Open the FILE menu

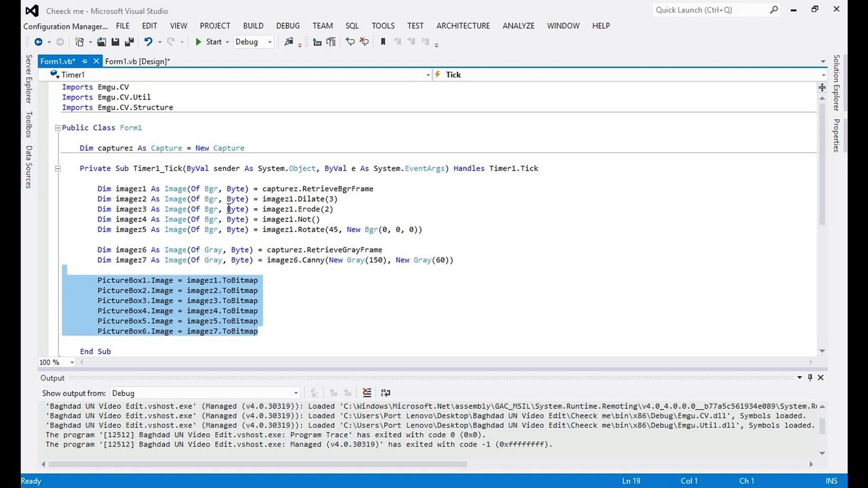pyautogui.click(x=123, y=26)
